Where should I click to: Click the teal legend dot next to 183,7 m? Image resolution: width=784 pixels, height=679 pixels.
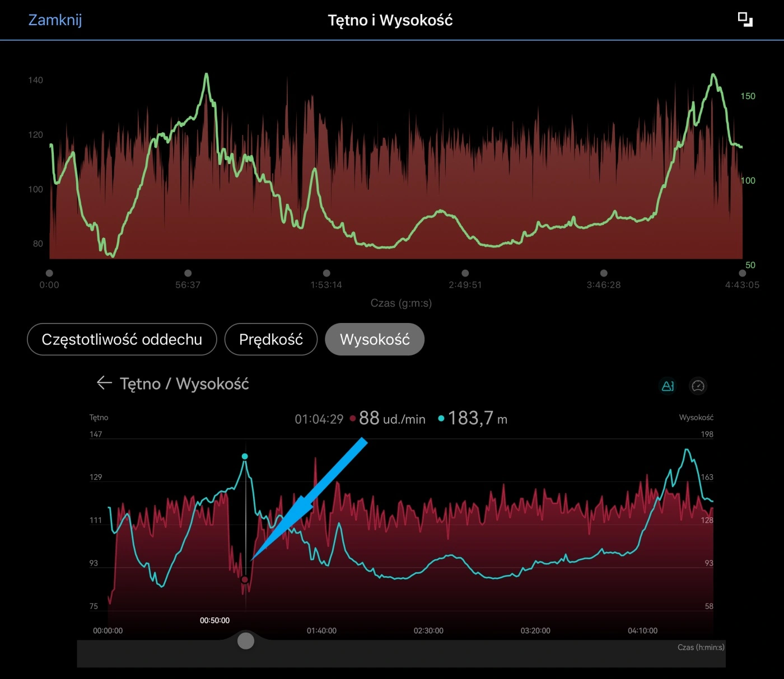pos(441,419)
